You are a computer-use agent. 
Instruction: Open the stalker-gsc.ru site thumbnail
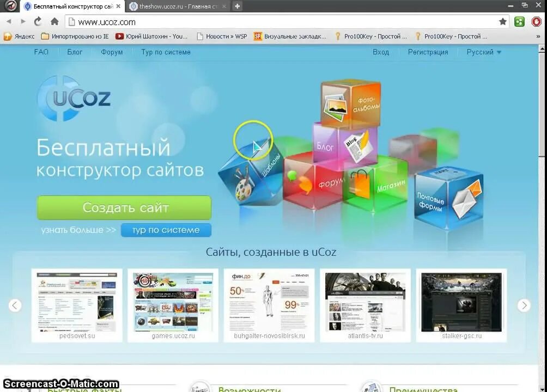pos(461,305)
